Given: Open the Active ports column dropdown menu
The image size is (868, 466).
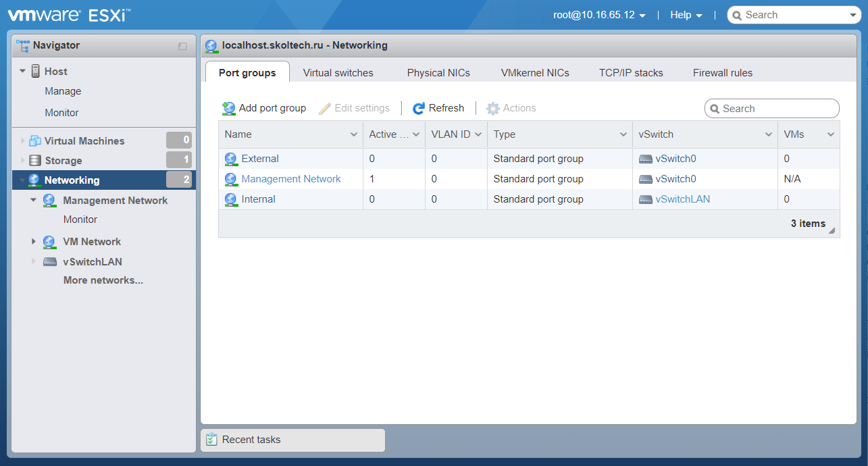Looking at the screenshot, I should [x=416, y=134].
